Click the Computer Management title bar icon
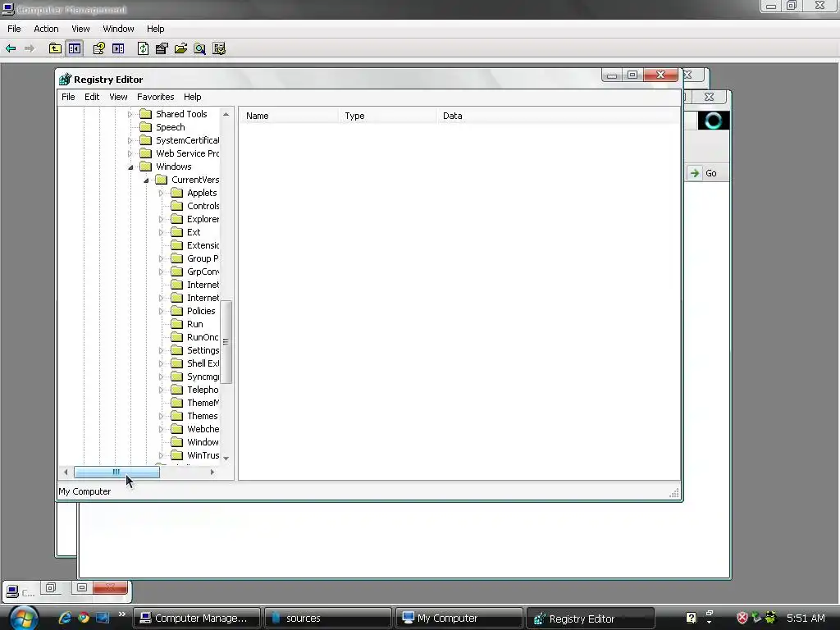Viewport: 840px width, 630px height. (x=8, y=9)
